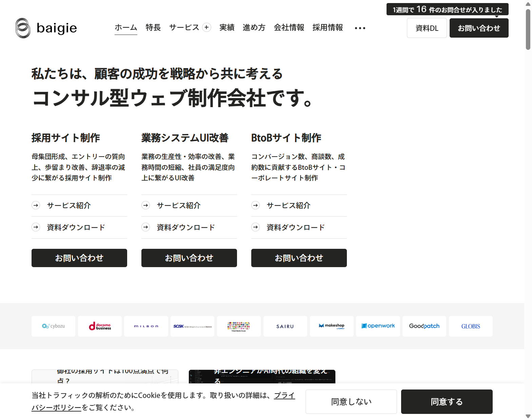
Task: Click the baigie logo icon
Action: click(23, 28)
